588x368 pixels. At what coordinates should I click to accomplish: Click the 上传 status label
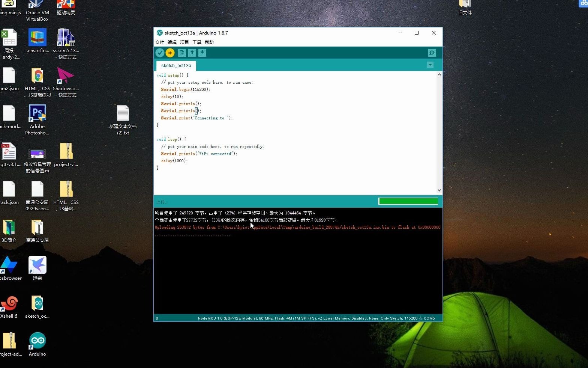[x=162, y=202]
